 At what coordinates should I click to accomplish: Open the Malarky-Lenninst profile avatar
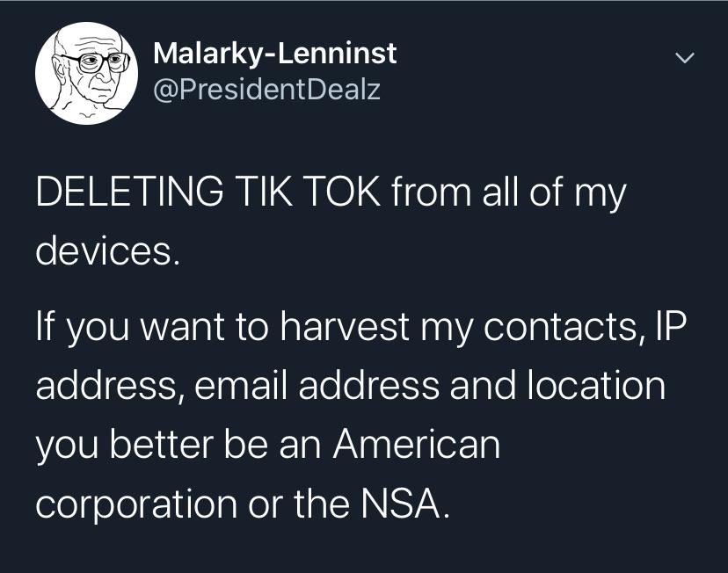pyautogui.click(x=86, y=73)
